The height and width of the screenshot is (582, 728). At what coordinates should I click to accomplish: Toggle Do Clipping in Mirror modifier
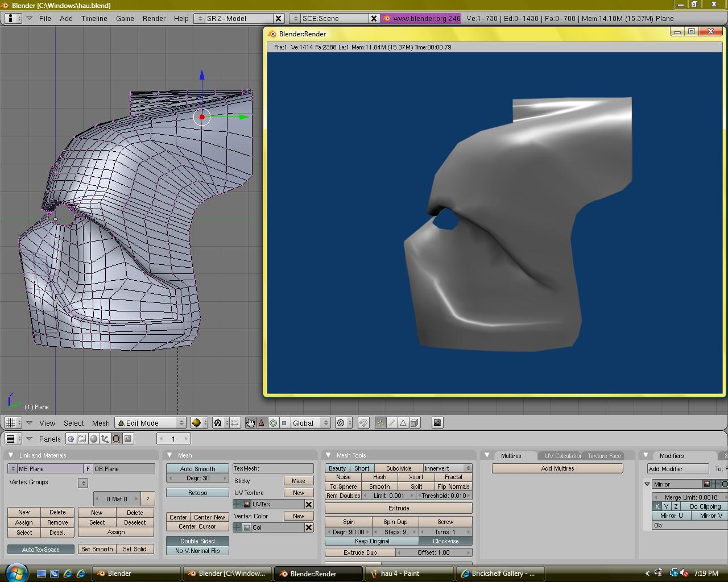click(705, 506)
